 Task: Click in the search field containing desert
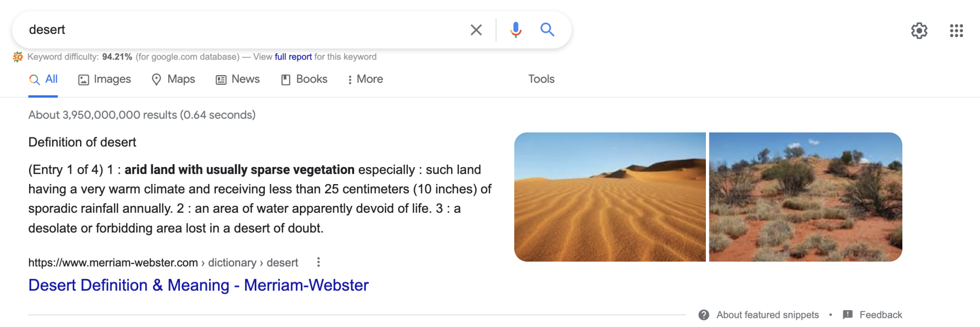[x=243, y=30]
